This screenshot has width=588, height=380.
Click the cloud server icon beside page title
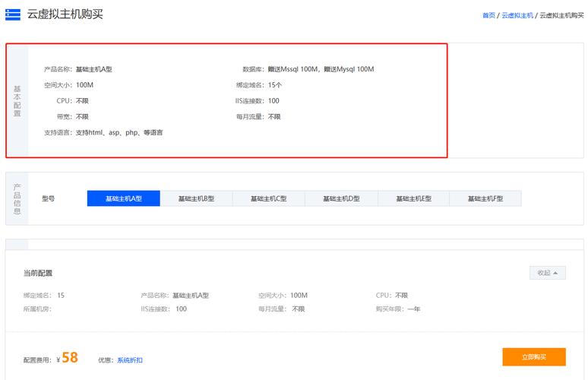tap(13, 14)
